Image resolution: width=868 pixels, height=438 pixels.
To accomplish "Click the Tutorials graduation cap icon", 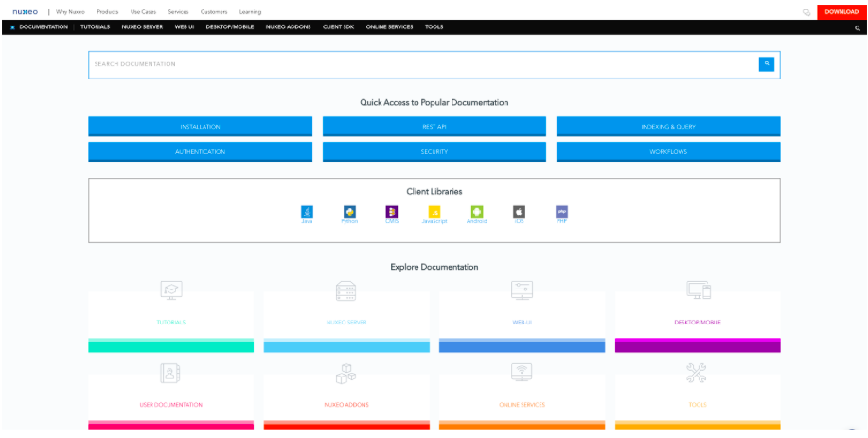I will (x=171, y=290).
